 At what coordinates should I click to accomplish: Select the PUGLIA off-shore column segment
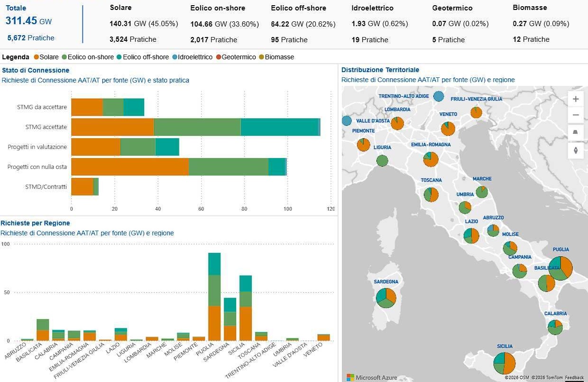(214, 264)
